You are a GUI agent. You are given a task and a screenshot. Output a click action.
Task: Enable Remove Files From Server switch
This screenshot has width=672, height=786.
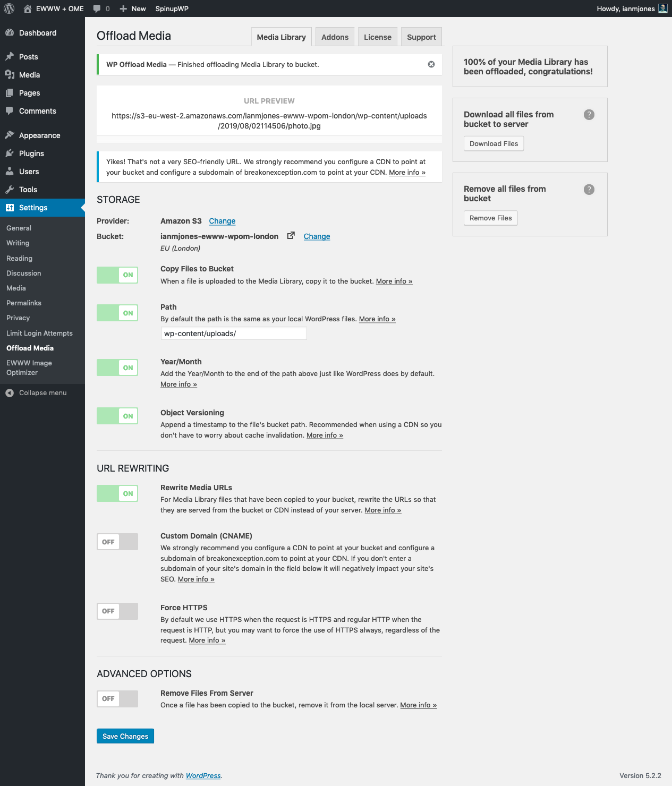click(x=117, y=699)
